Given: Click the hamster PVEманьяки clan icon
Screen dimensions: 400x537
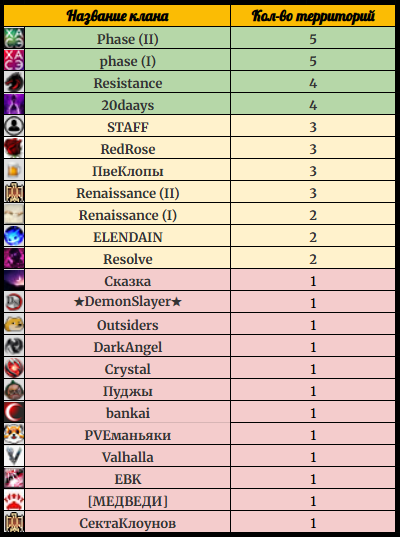Looking at the screenshot, I should pyautogui.click(x=14, y=434).
